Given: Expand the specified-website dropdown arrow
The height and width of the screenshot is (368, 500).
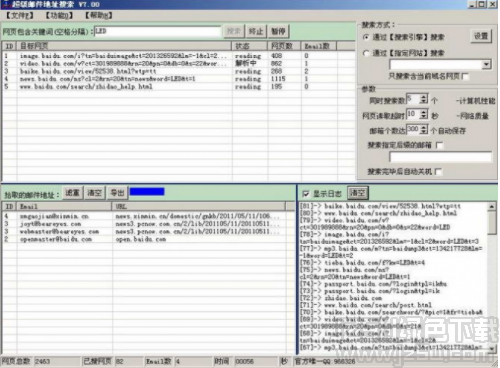Looking at the screenshot, I should pyautogui.click(x=487, y=64).
